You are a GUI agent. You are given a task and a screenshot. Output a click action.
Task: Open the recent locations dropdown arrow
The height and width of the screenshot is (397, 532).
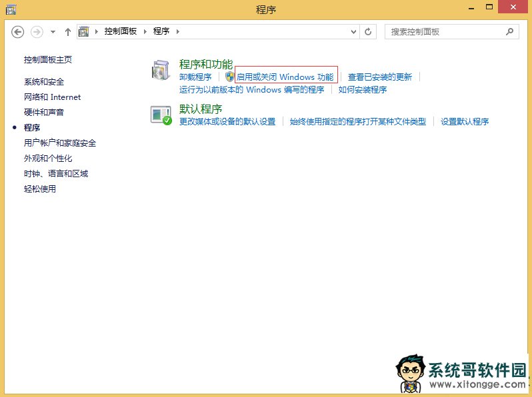(x=53, y=32)
